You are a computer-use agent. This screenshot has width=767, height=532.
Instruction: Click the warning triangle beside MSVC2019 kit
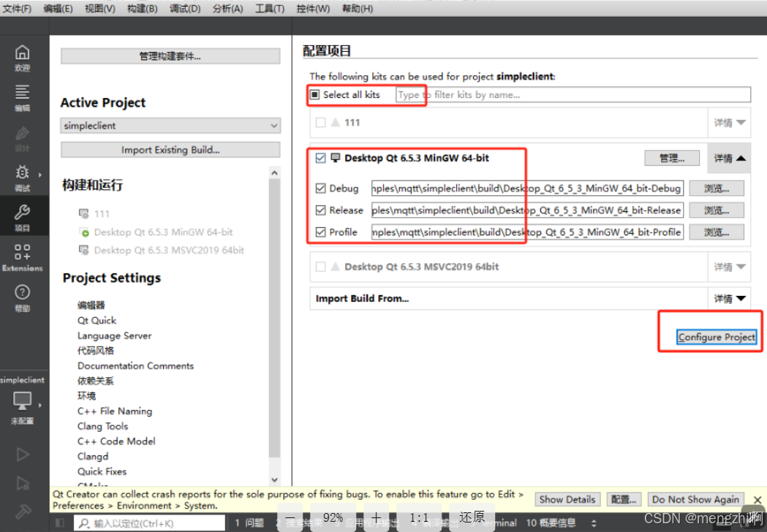click(x=335, y=267)
